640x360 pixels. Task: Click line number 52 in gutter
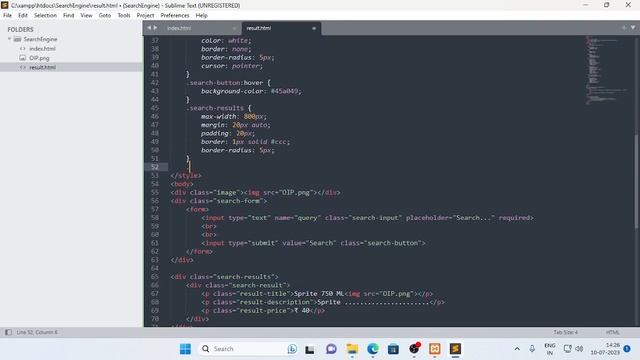155,167
